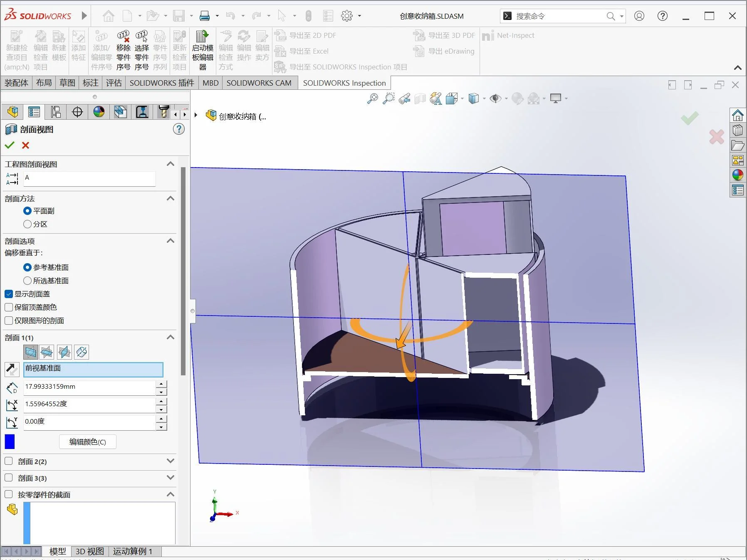This screenshot has height=560, width=747.
Task: Select the Zoom to Fit tool
Action: [372, 99]
